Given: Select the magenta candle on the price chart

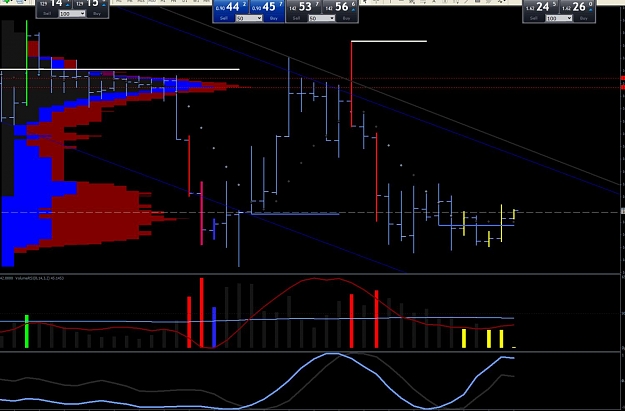Looking at the screenshot, I should point(201,213).
